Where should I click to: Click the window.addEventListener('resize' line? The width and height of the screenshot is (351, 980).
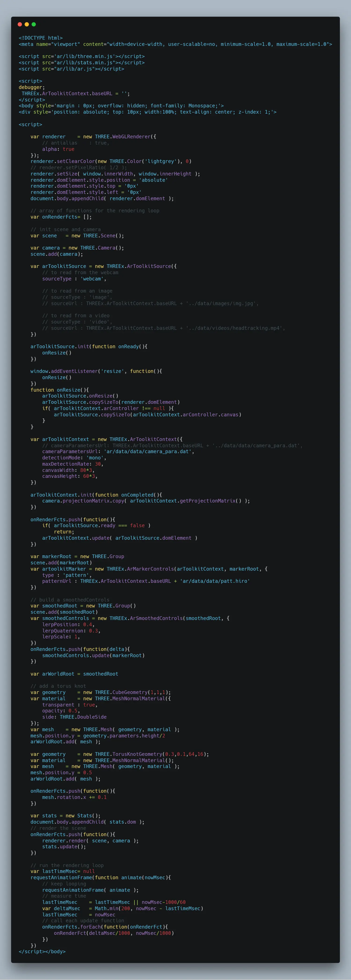[x=96, y=371]
